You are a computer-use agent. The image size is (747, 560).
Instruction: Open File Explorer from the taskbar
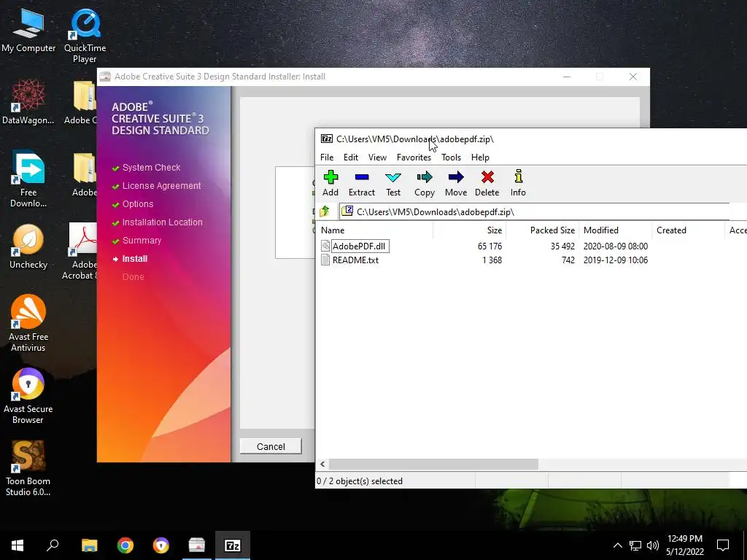(x=89, y=545)
